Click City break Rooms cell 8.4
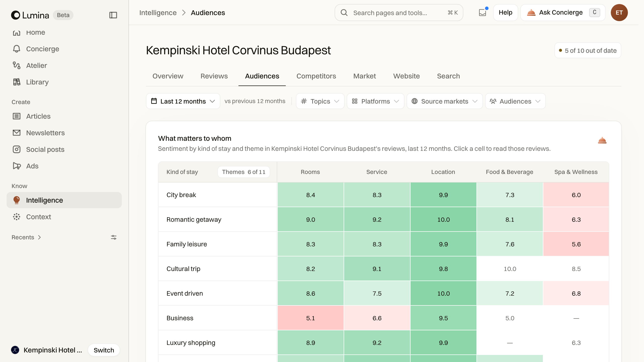 pos(310,195)
